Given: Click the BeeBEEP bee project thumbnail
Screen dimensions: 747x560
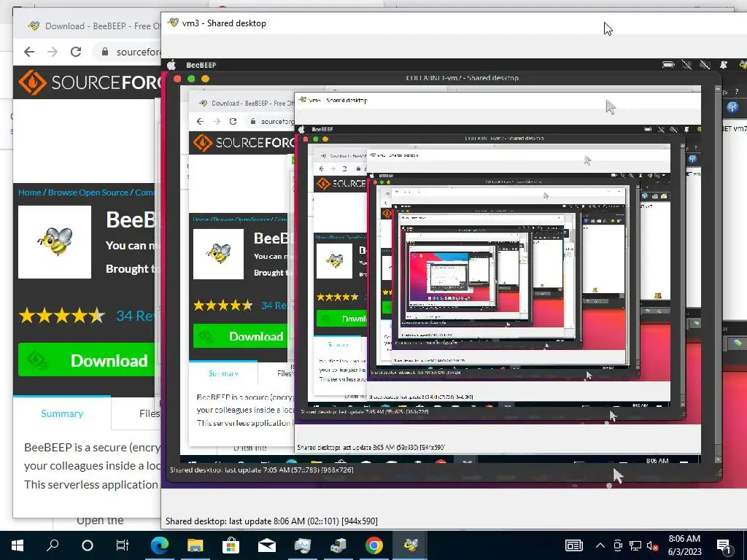Looking at the screenshot, I should [x=55, y=242].
